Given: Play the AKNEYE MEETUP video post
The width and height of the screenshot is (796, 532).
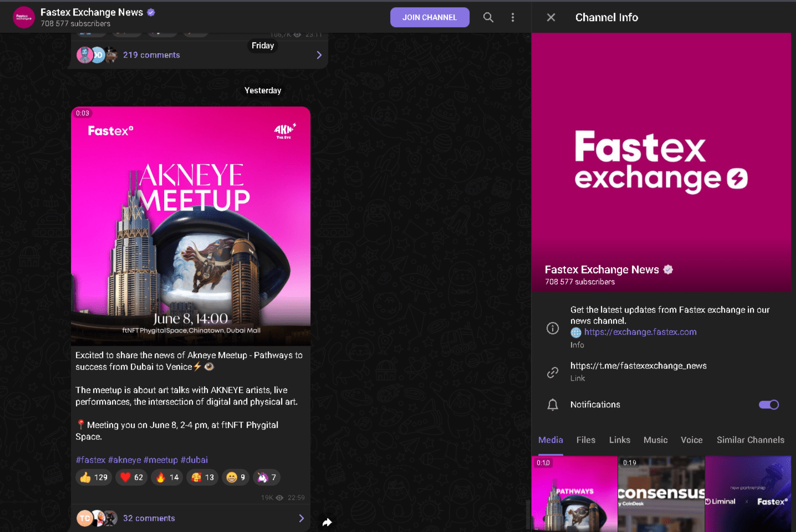Looking at the screenshot, I should click(191, 226).
